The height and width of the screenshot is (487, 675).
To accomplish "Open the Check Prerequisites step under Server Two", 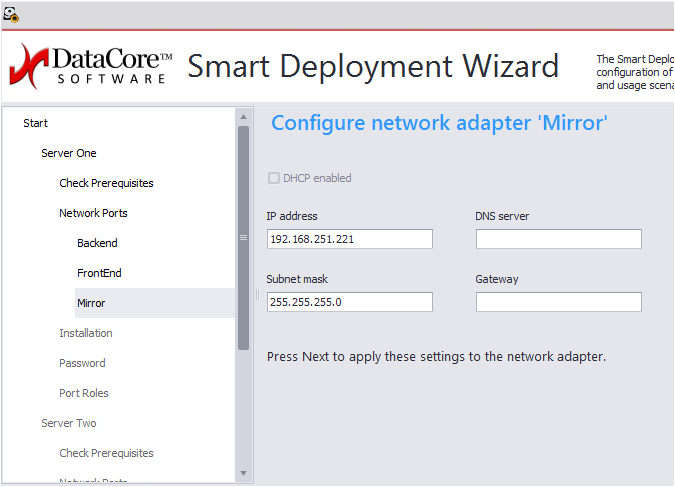I will 106,453.
